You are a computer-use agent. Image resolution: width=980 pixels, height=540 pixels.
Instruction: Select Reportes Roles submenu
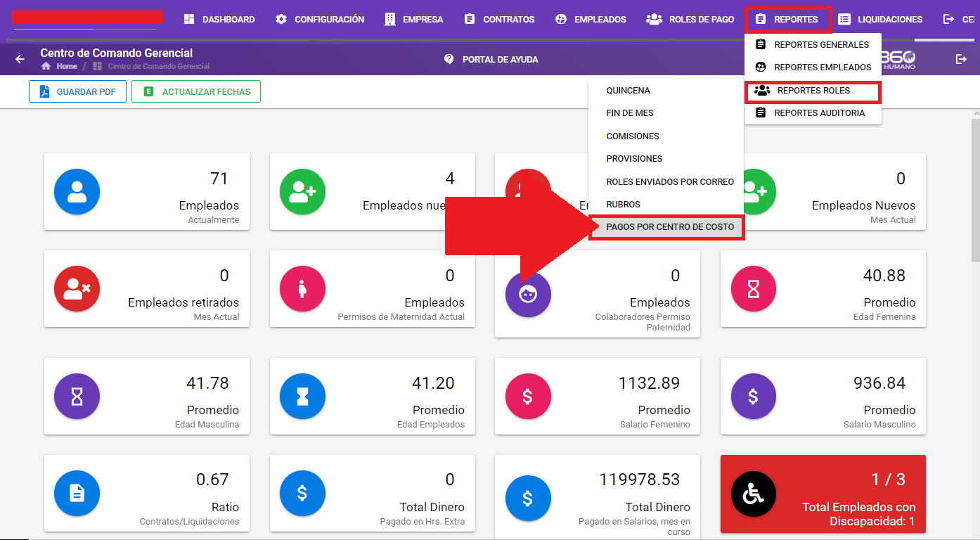point(813,91)
